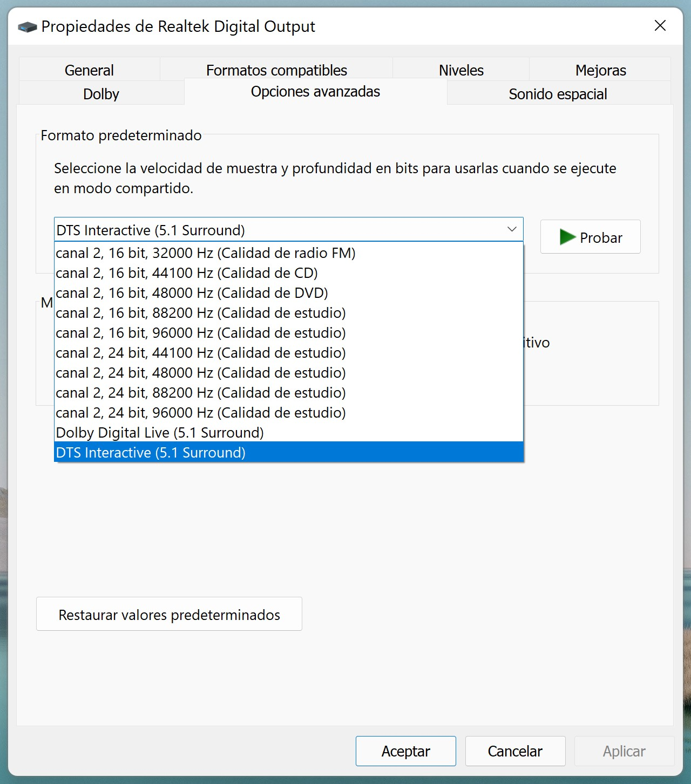Select canal 2, 24 bit, 48000 Hz option
691x784 pixels.
coord(289,373)
